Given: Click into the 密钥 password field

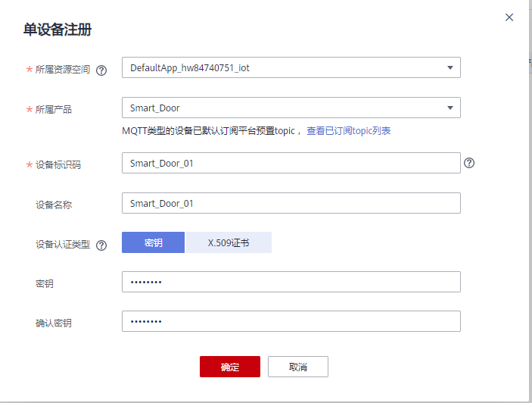Looking at the screenshot, I should point(291,282).
